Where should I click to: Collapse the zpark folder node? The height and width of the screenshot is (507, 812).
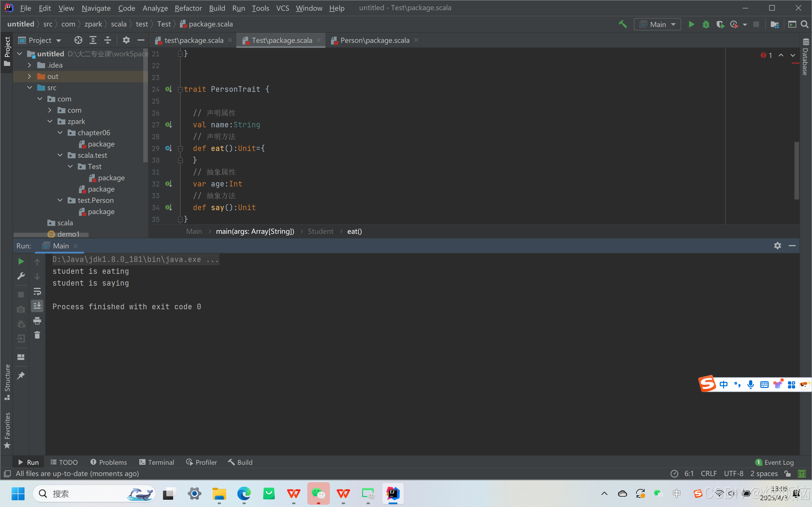[50, 121]
